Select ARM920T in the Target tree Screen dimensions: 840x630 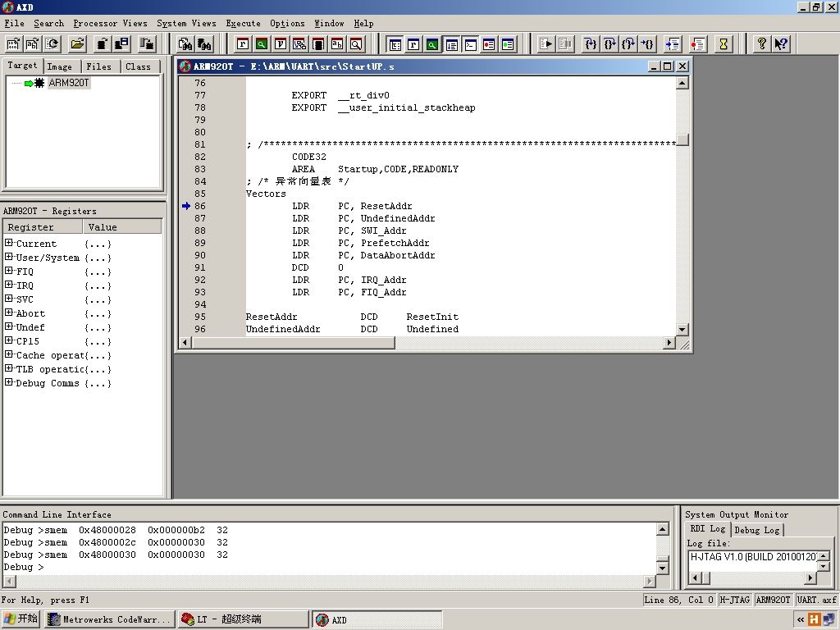pos(69,83)
